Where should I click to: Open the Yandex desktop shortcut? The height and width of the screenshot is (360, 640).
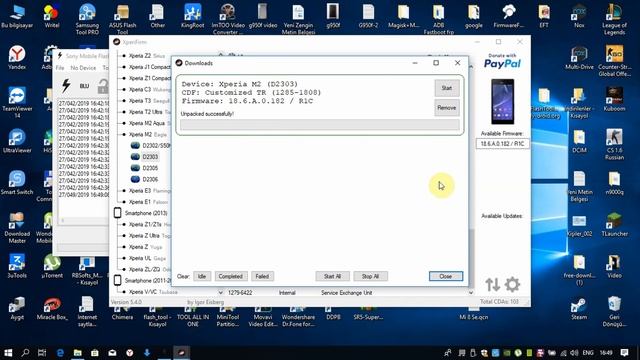pos(17,58)
